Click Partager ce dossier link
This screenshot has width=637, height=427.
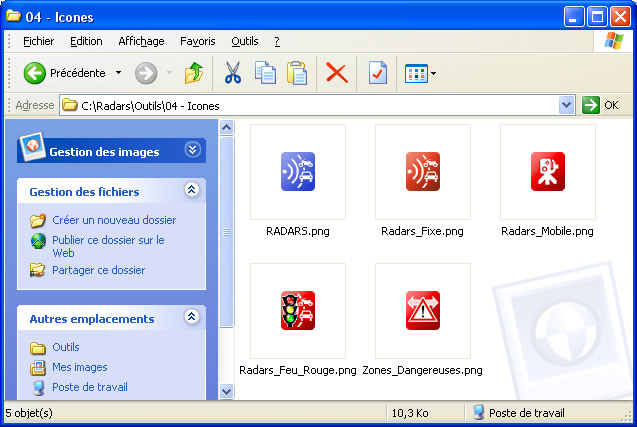coord(98,270)
